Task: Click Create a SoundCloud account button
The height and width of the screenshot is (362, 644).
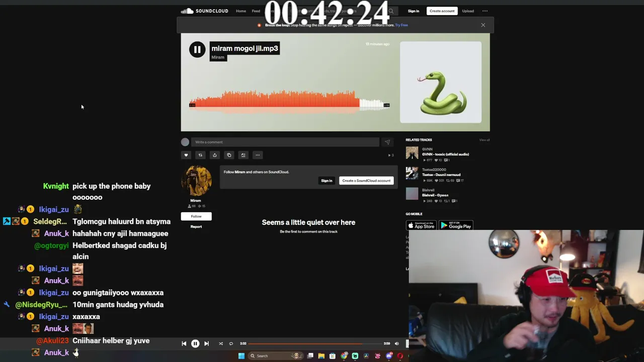Action: 366,180
